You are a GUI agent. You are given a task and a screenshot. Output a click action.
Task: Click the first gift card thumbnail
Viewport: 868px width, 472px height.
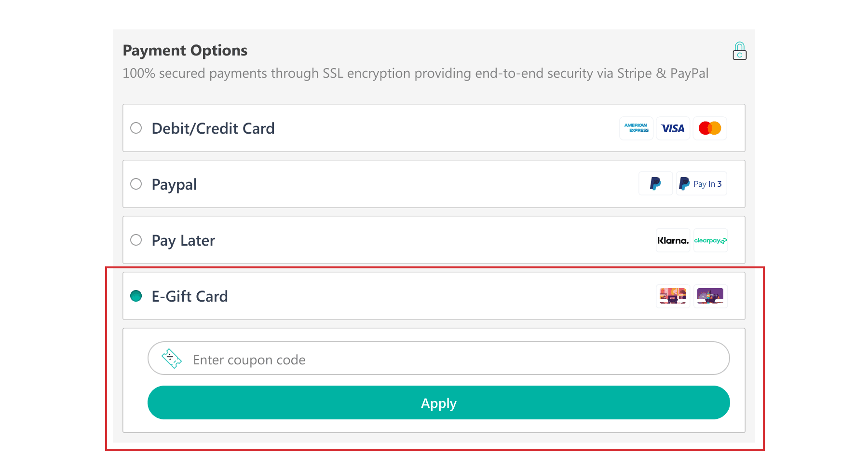coord(672,296)
